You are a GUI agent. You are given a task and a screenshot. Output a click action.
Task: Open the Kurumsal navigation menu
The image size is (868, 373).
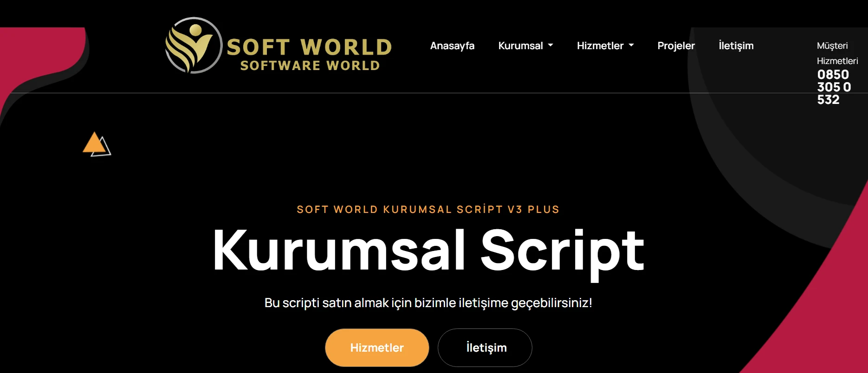click(x=520, y=45)
